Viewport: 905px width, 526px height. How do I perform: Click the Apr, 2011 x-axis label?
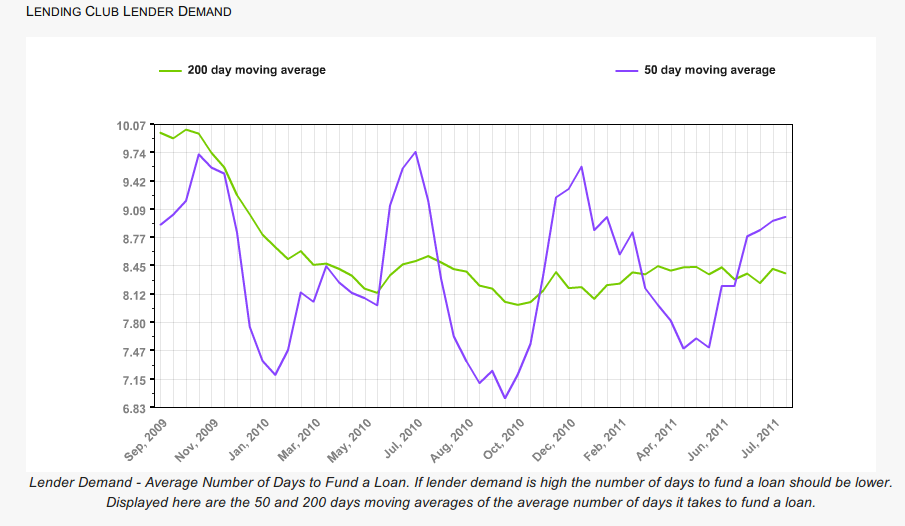pyautogui.click(x=656, y=440)
